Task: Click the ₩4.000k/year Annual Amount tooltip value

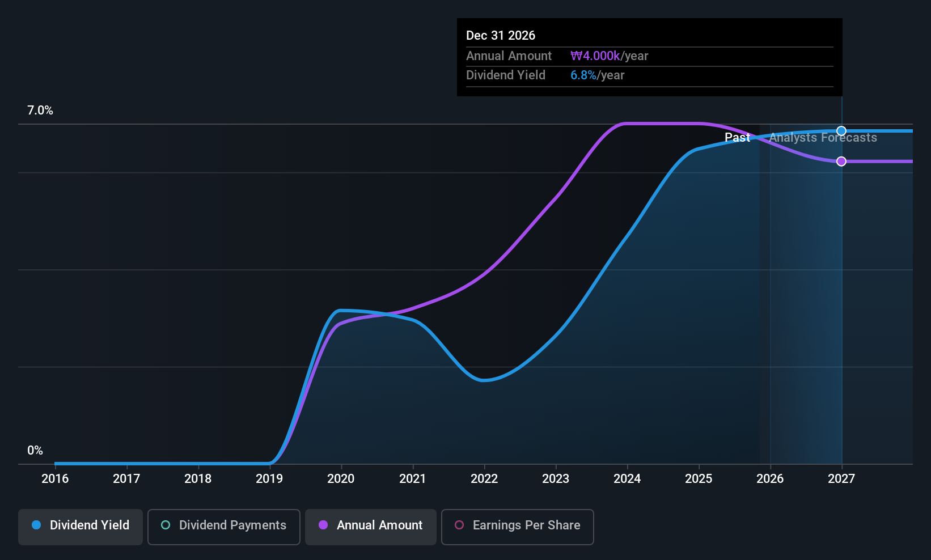Action: (x=609, y=56)
